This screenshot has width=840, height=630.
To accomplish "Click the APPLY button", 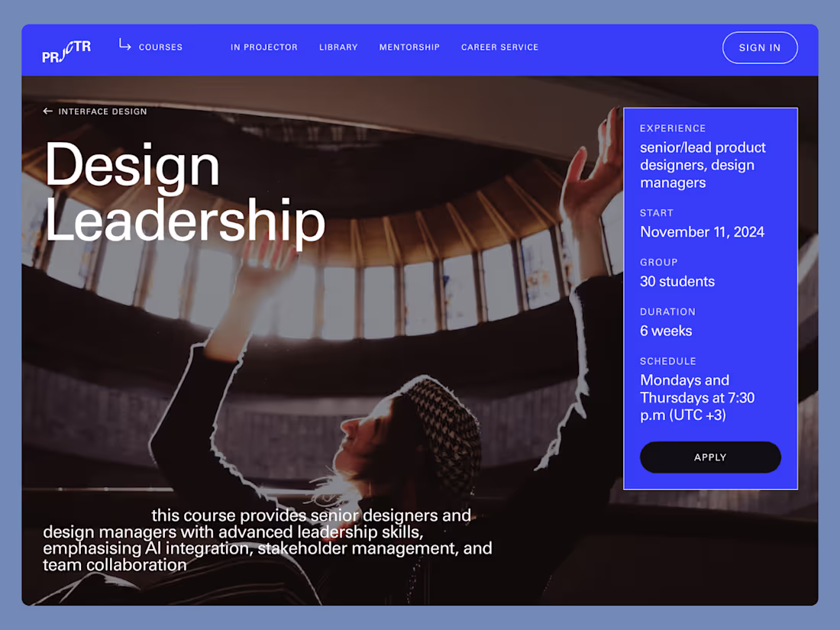I will pos(710,457).
